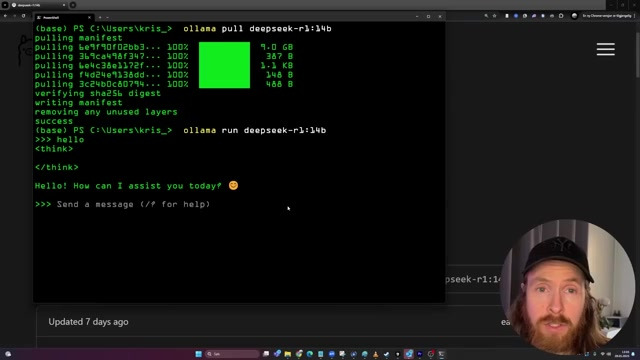Click the volume icon in system tray

tap(609, 354)
